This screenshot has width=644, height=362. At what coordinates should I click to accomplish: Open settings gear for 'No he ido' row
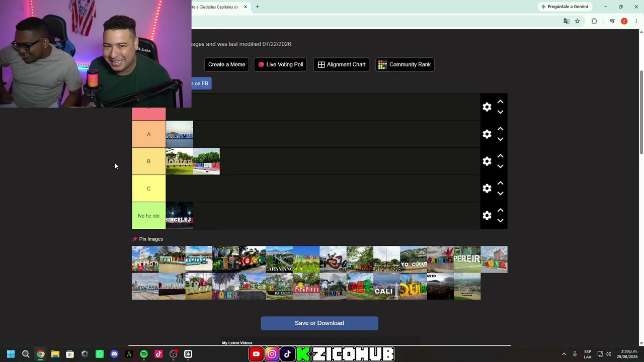click(x=487, y=216)
